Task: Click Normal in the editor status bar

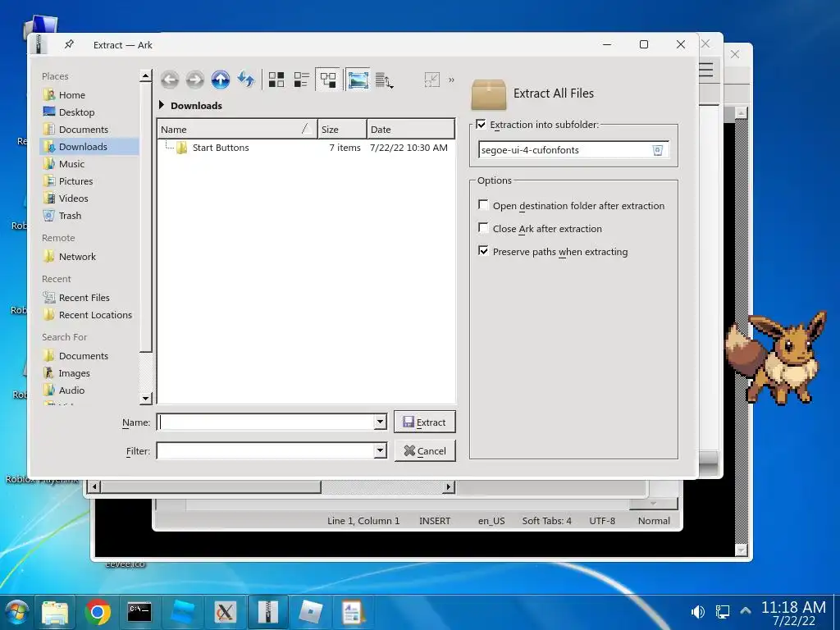Action: (654, 521)
